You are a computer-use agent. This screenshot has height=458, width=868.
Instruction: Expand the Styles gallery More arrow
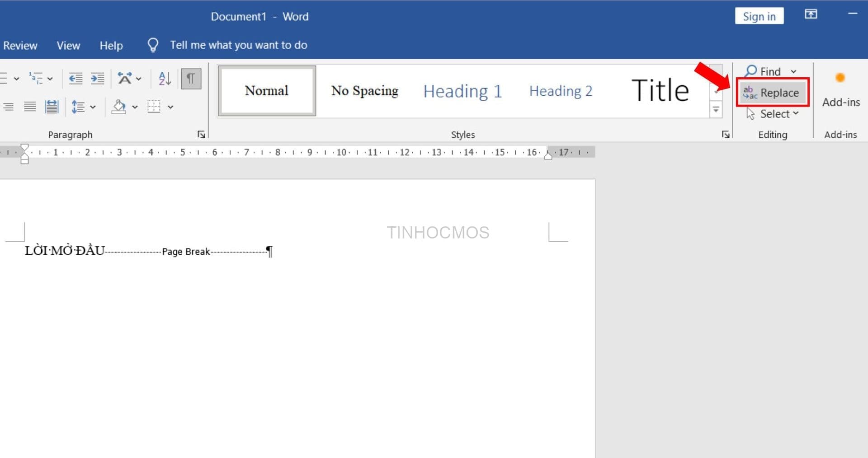716,110
